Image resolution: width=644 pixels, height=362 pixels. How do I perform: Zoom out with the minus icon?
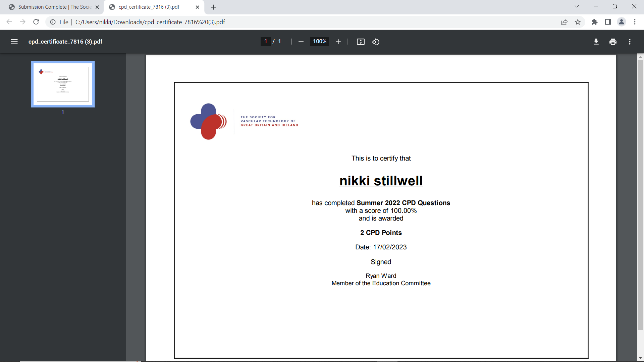click(301, 42)
